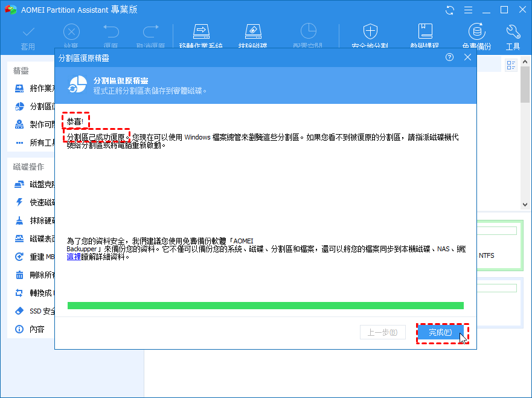Open the tutorials book toolbar icon

coord(425,31)
